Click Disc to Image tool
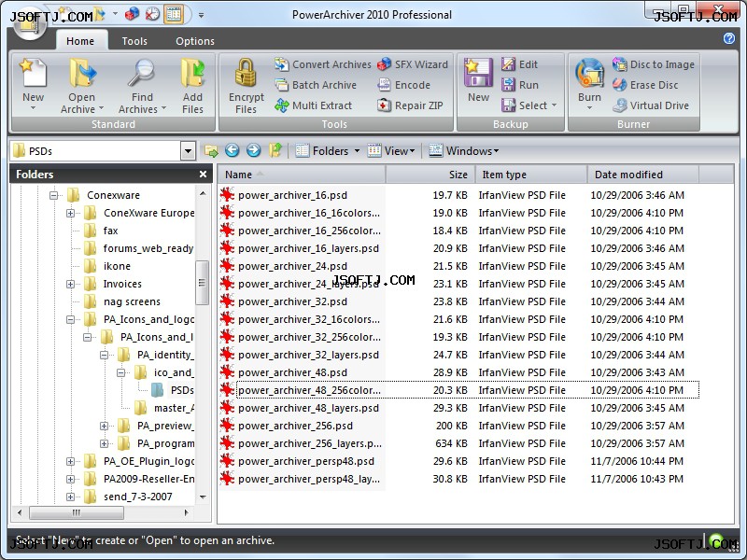 tap(653, 64)
